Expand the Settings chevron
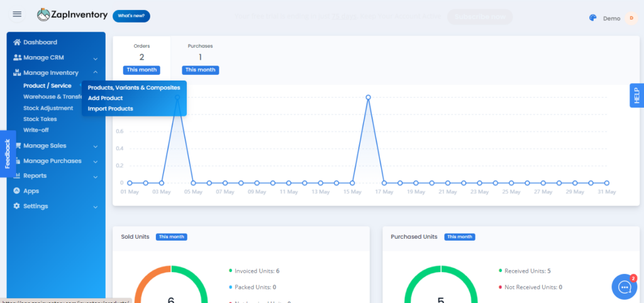 [96, 207]
